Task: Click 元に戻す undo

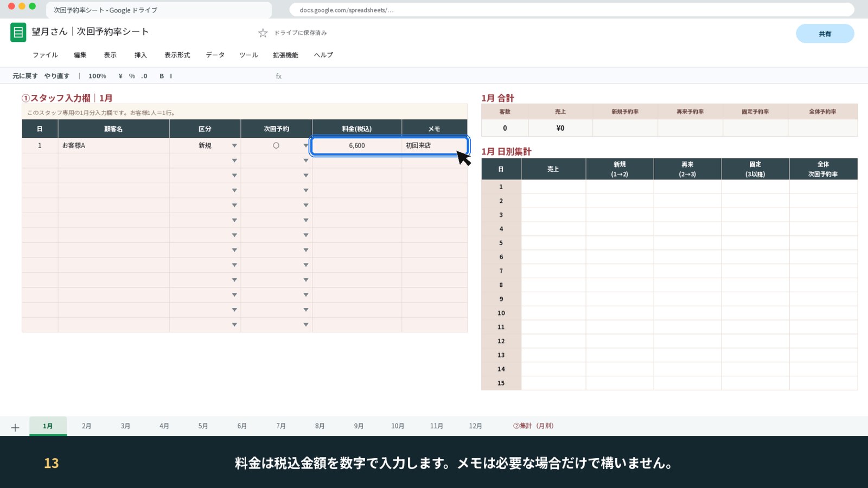Action: [x=25, y=76]
